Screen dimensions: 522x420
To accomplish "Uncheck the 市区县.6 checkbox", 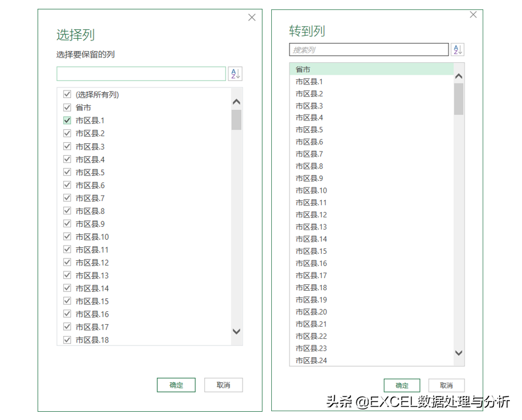I will 68,185.
